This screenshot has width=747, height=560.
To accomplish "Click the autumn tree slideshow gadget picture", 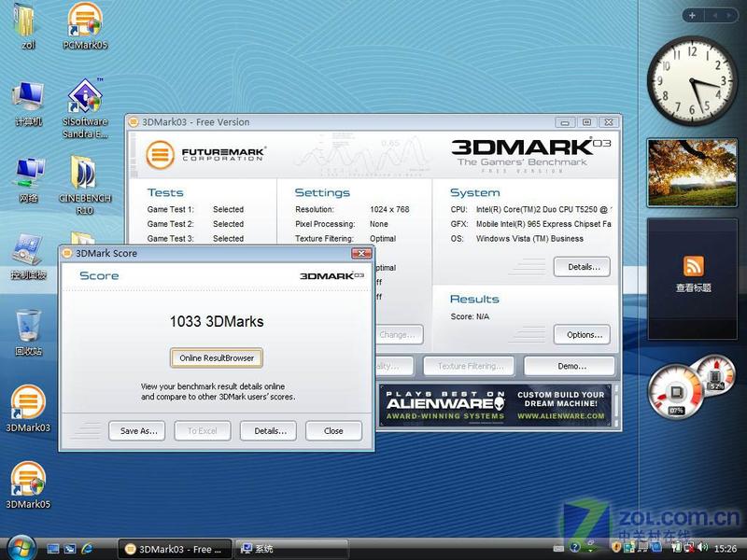I will pos(692,173).
